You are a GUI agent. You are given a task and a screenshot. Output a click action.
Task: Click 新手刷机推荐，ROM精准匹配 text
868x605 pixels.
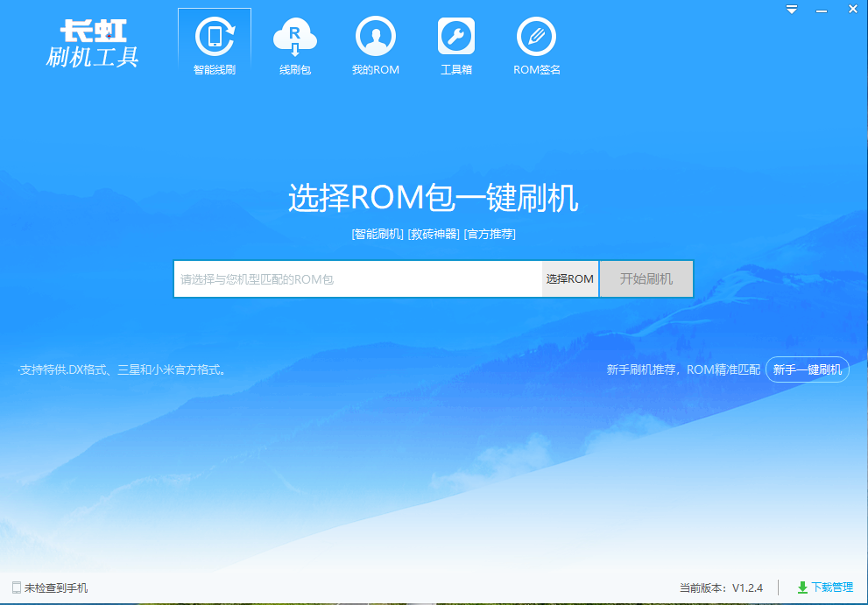coord(683,369)
